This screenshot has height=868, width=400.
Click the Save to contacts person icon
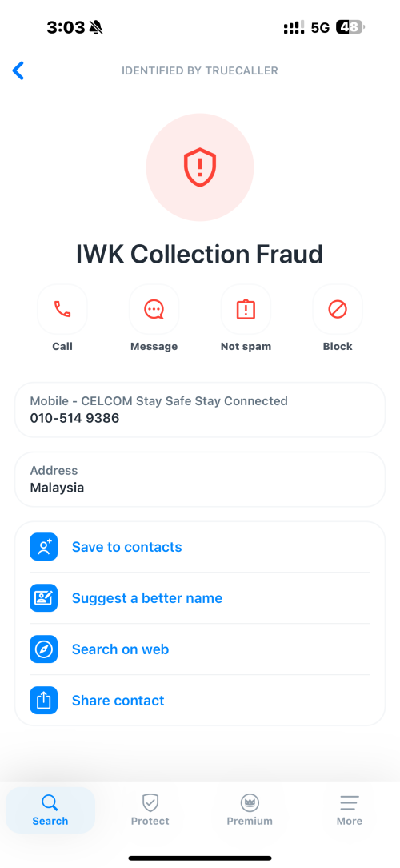[44, 547]
